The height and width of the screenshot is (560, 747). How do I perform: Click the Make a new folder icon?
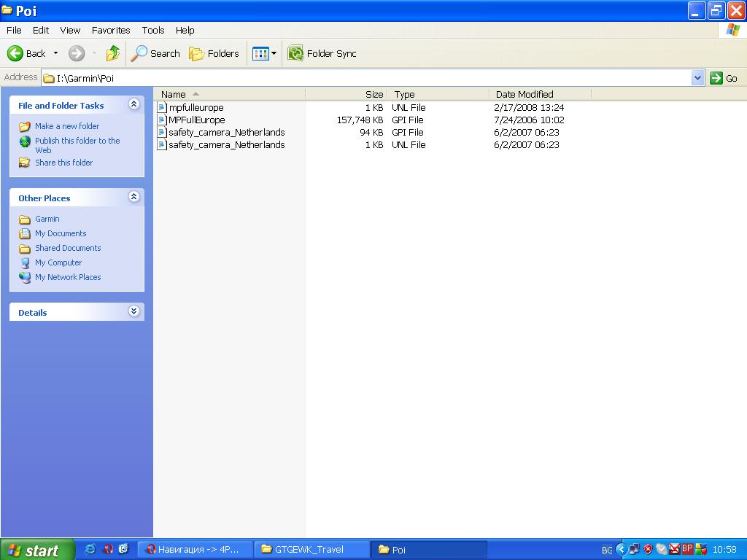click(x=24, y=127)
